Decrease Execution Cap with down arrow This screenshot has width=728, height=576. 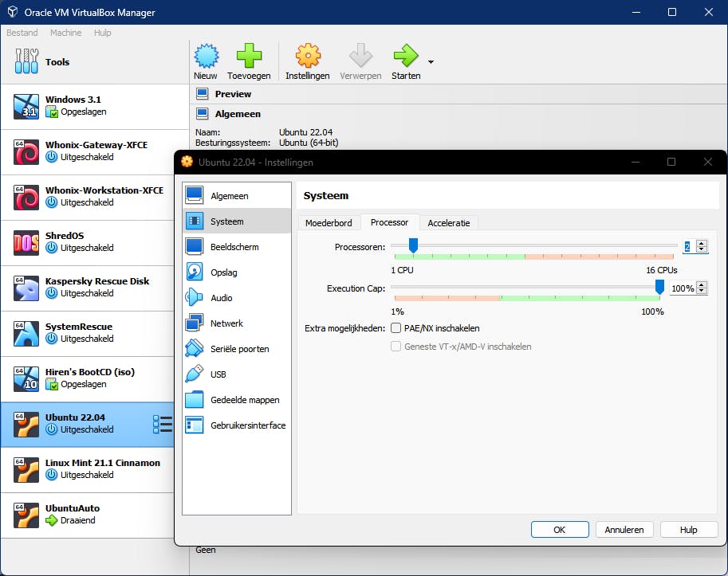pyautogui.click(x=702, y=292)
